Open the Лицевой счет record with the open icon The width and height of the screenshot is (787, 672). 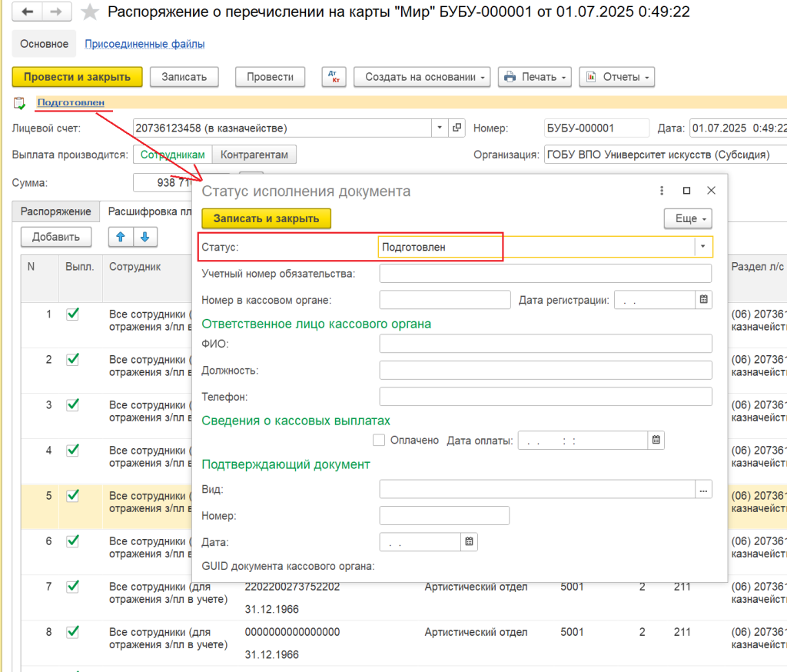[x=457, y=128]
